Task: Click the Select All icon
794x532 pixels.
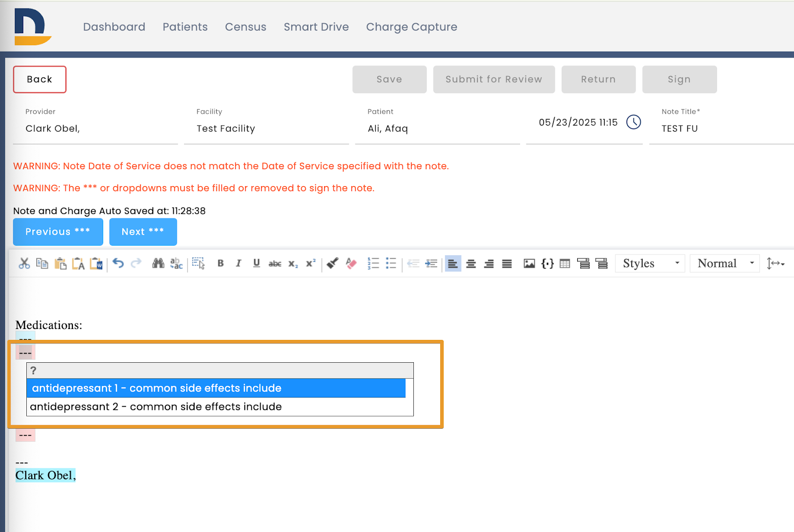Action: point(199,264)
